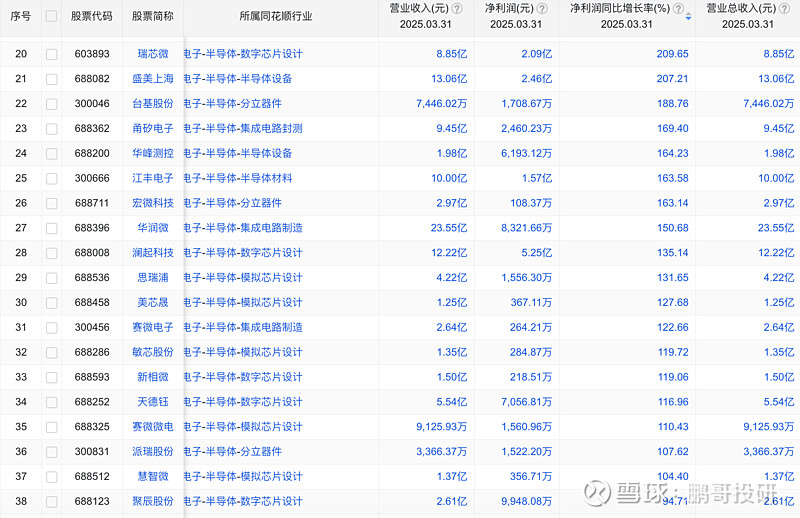This screenshot has height=518, width=800.
Task: Check the box for row 688008 澜起科技
Action: pyautogui.click(x=52, y=253)
